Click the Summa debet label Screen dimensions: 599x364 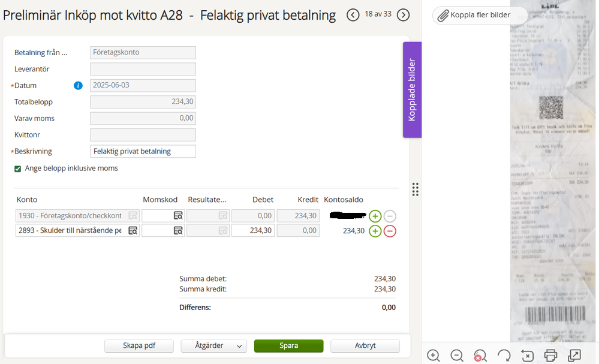(x=203, y=279)
